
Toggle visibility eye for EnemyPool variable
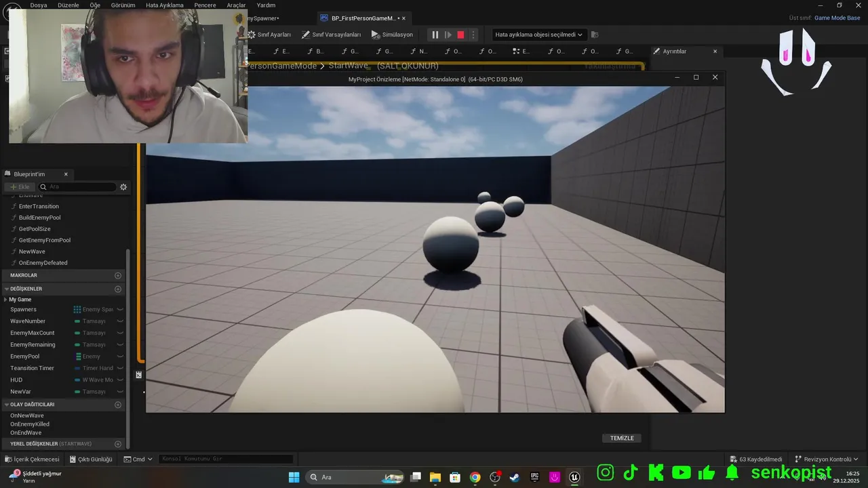click(x=120, y=357)
